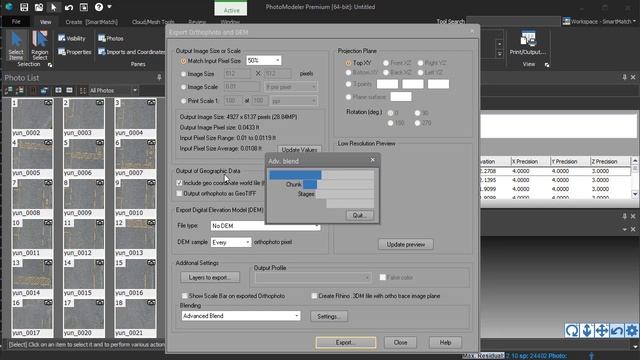
Task: Open the quick access toolbar customize arrow
Action: point(109,7)
